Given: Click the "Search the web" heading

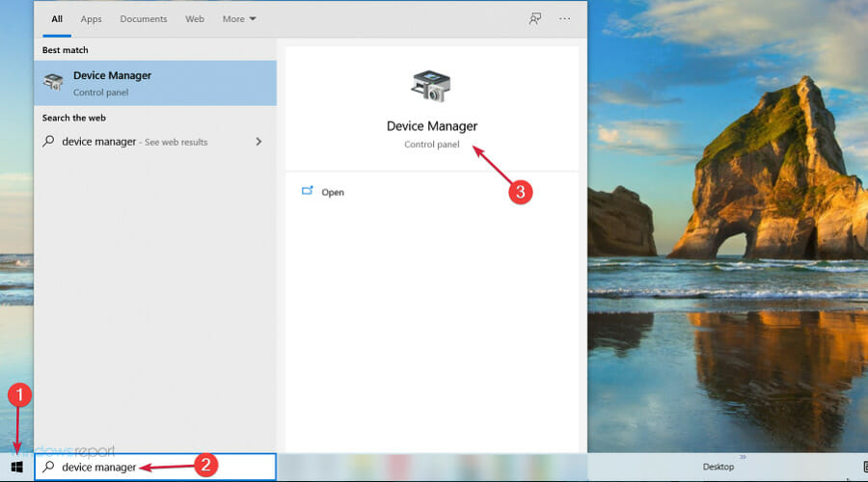Looking at the screenshot, I should (x=73, y=118).
